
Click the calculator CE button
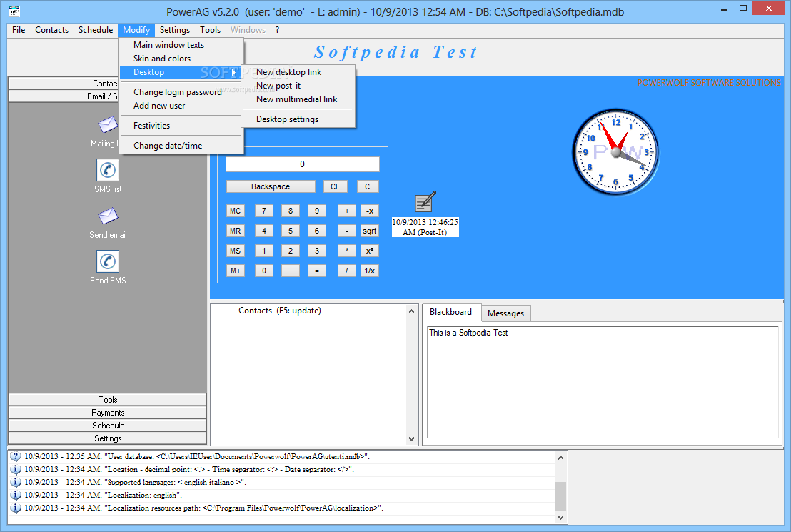point(335,186)
